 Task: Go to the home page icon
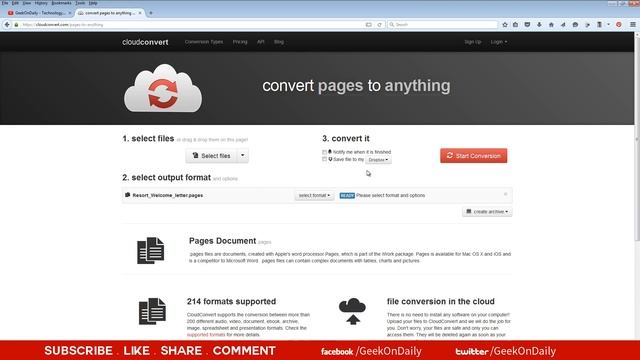551,24
